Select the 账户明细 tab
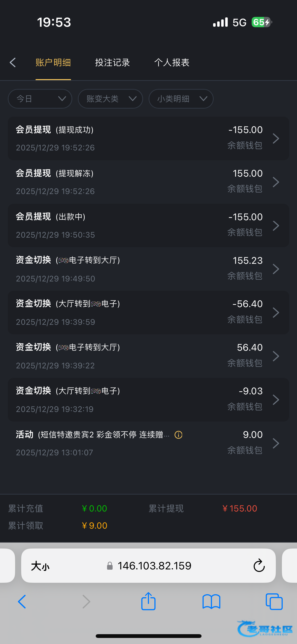The height and width of the screenshot is (644, 297). point(53,62)
